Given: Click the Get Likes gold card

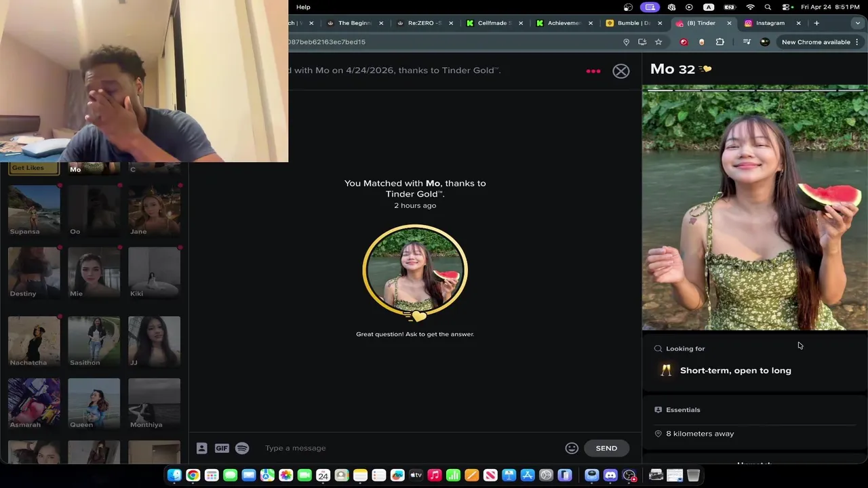Looking at the screenshot, I should pyautogui.click(x=33, y=168).
